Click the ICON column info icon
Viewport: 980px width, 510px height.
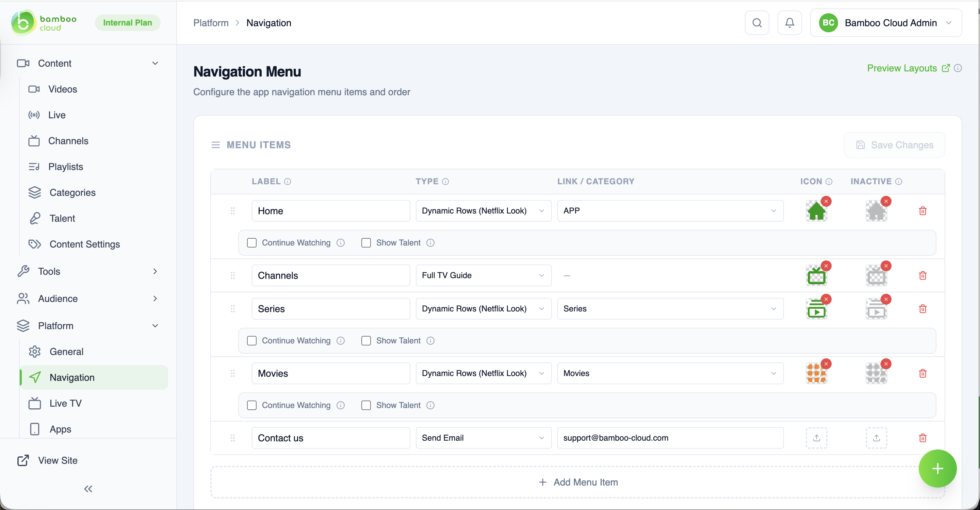(x=829, y=182)
